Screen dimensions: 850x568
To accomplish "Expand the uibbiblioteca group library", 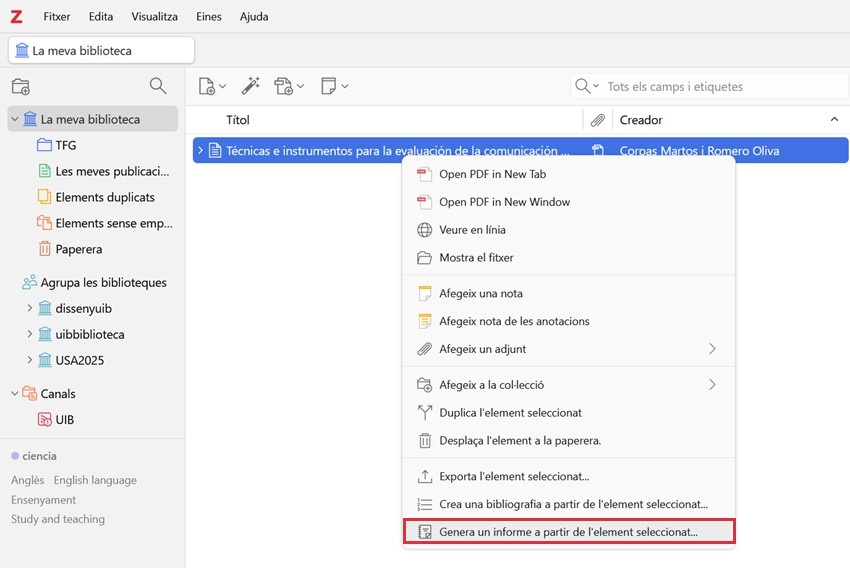I will coord(30,334).
